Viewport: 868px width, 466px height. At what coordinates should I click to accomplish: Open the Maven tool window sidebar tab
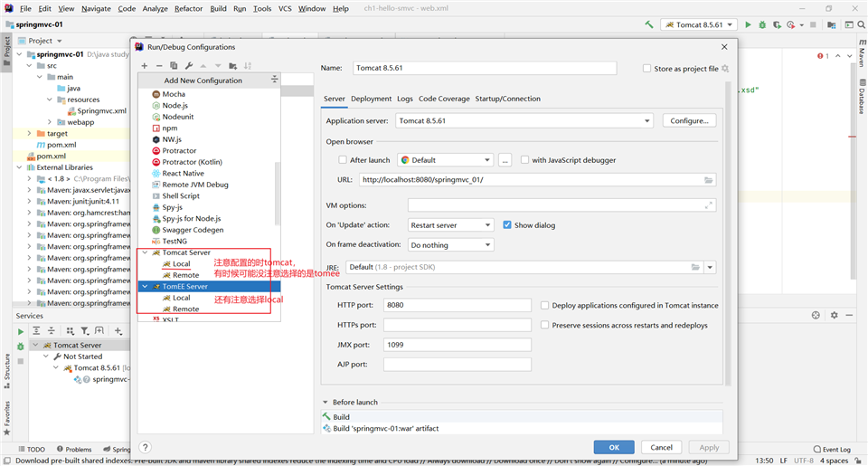[862, 52]
